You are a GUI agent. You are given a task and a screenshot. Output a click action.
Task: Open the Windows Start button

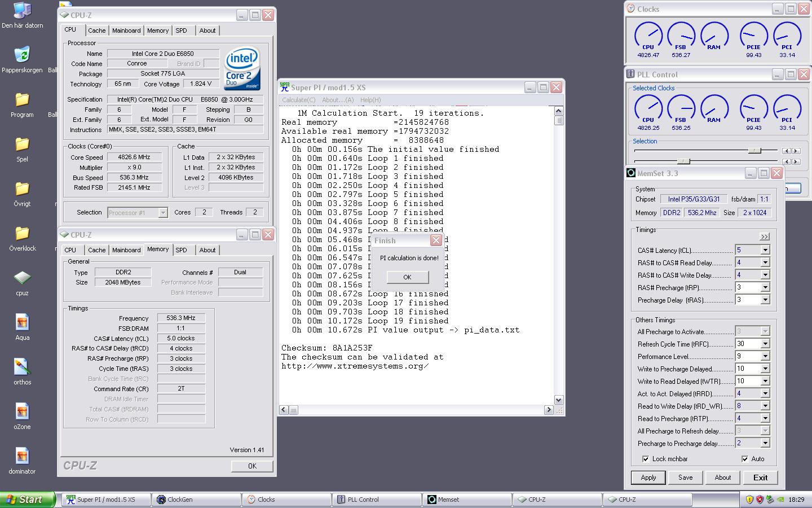coord(28,500)
